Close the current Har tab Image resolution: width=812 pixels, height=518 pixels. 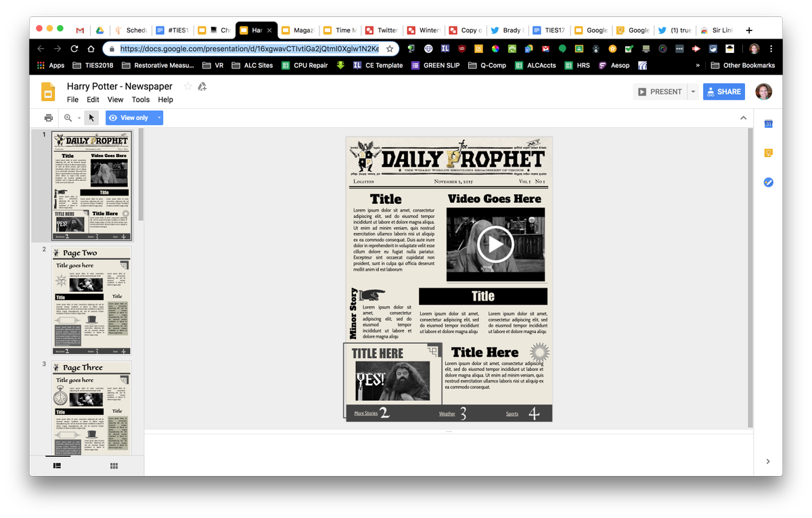click(x=270, y=30)
